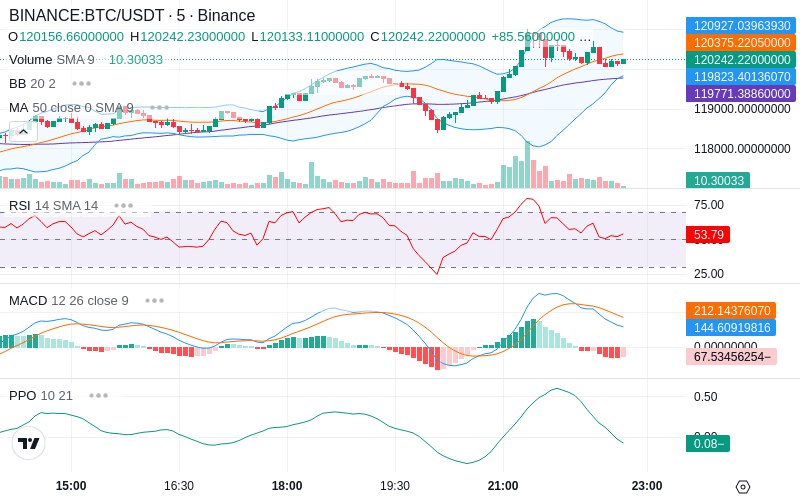Open more options for BB 20 2

pyautogui.click(x=81, y=83)
